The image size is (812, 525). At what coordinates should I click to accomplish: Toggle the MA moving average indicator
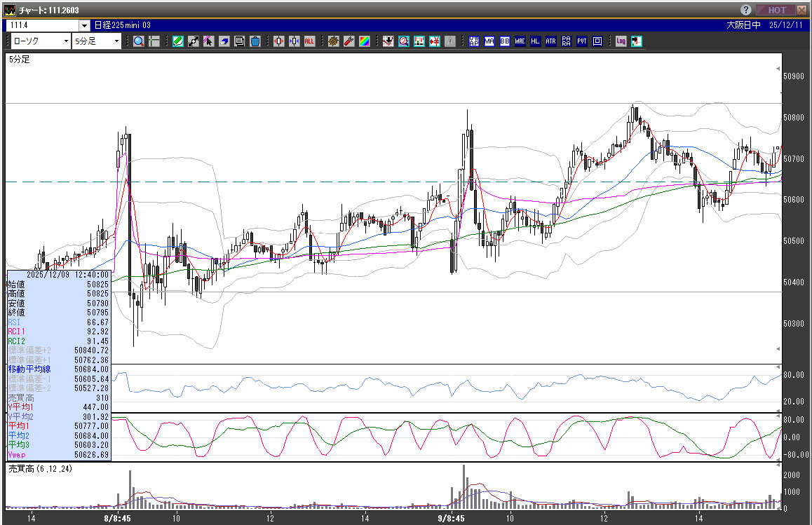point(489,41)
